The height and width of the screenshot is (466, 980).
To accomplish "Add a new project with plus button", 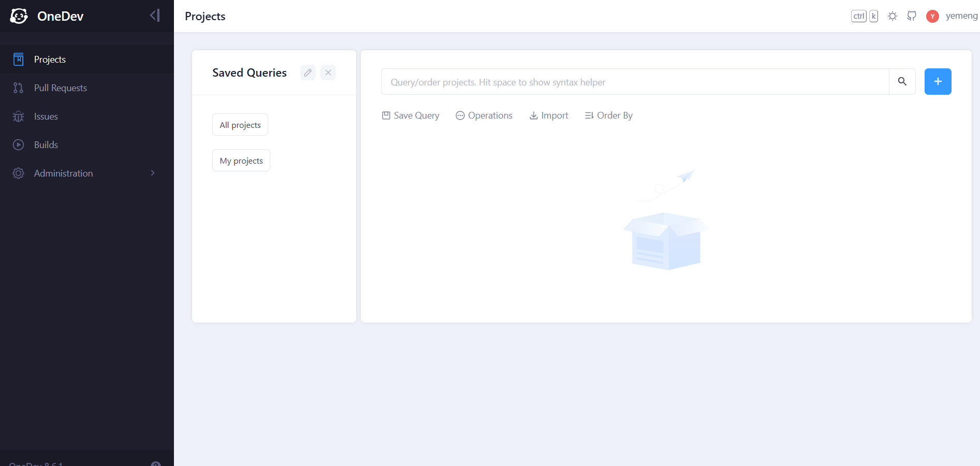I will pos(938,81).
